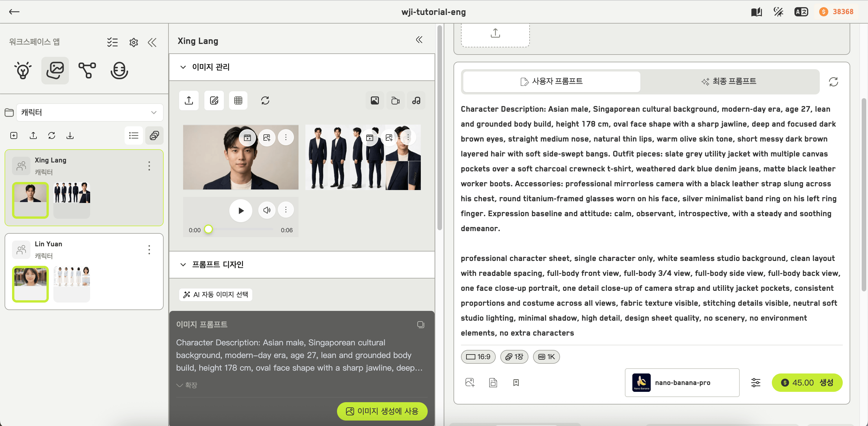The image size is (868, 426).
Task: Open generation parameter sliders settings
Action: [x=755, y=383]
